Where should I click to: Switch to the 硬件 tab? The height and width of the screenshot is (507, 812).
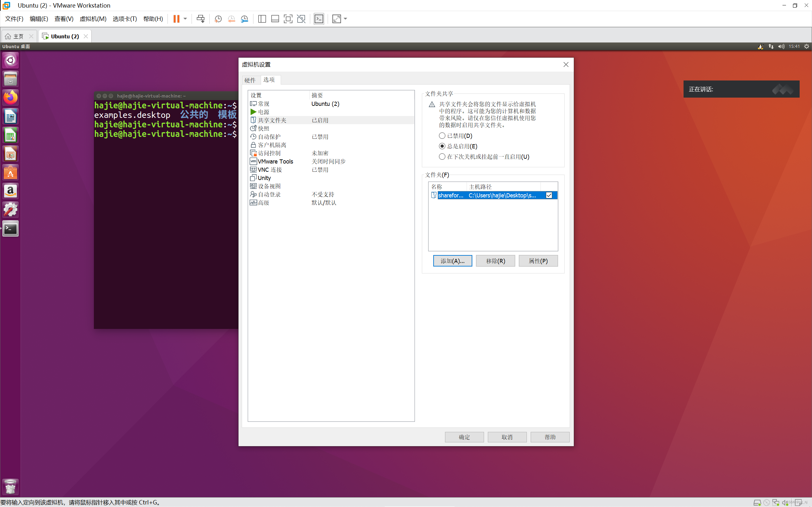click(x=250, y=80)
